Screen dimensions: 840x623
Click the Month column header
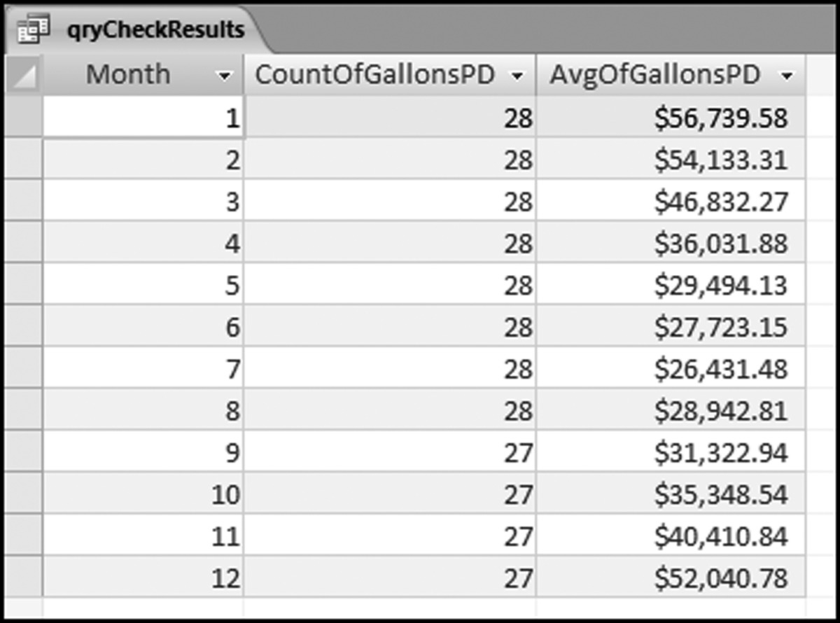(128, 74)
